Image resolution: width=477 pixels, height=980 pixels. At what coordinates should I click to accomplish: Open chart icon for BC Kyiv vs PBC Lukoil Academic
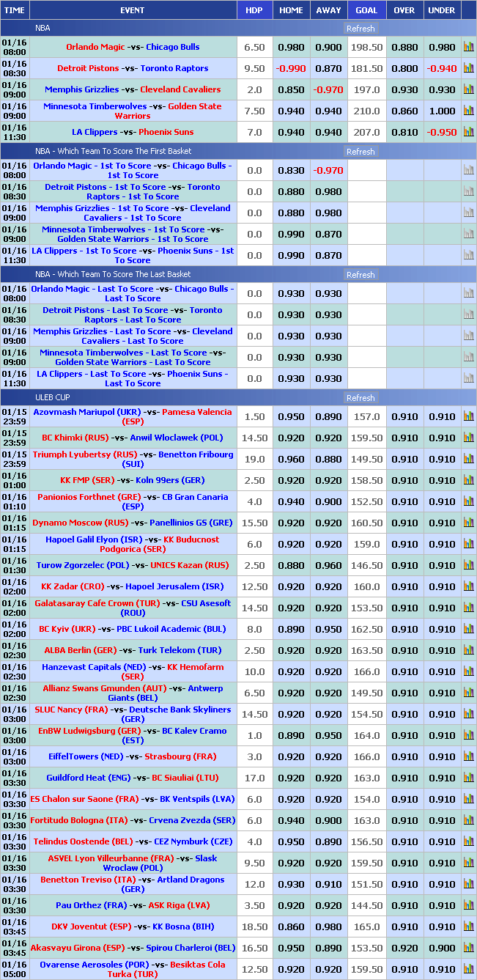pyautogui.click(x=468, y=629)
